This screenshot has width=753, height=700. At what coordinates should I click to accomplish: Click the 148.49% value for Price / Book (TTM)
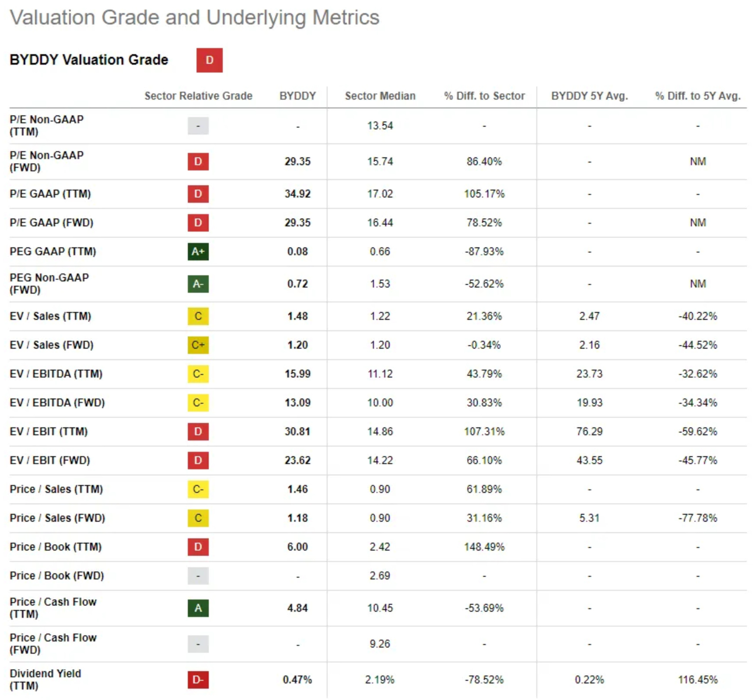click(484, 547)
